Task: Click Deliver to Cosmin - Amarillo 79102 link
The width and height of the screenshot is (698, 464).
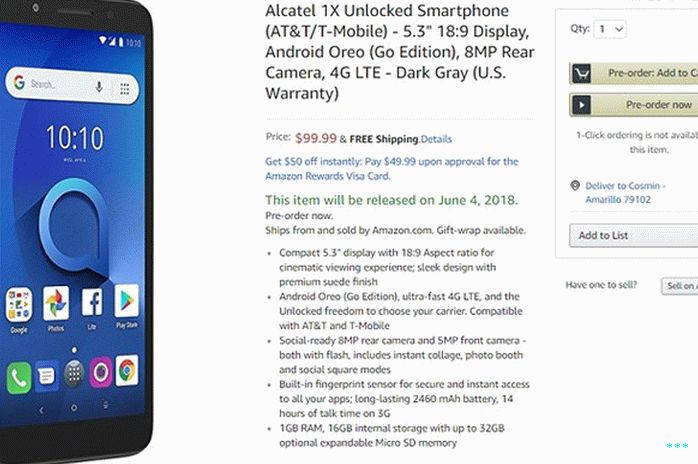Action: [625, 192]
